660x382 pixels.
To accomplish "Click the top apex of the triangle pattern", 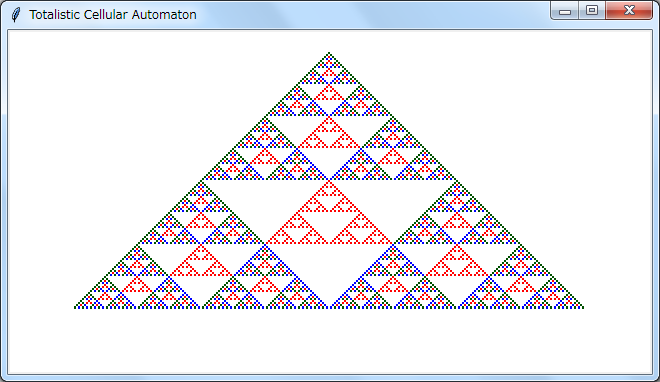I will [329, 53].
